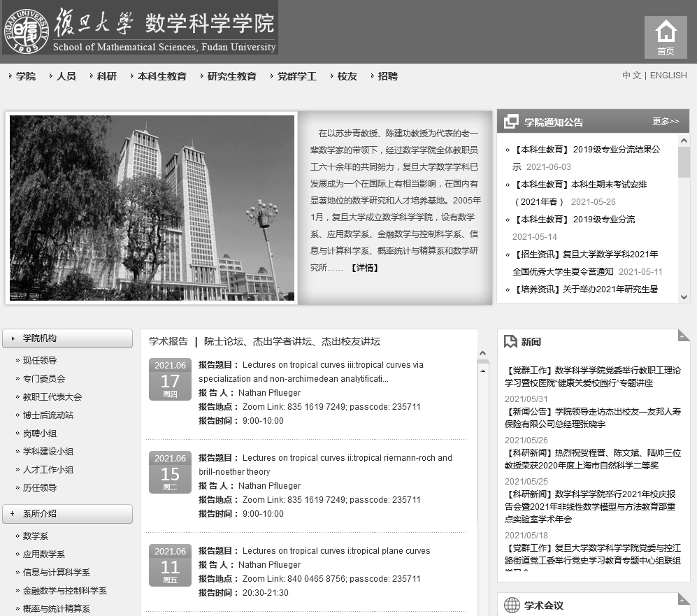Viewport: 697px width, 616px height.
Task: Expand the 系所介绍 sidebar section
Action: (x=68, y=514)
